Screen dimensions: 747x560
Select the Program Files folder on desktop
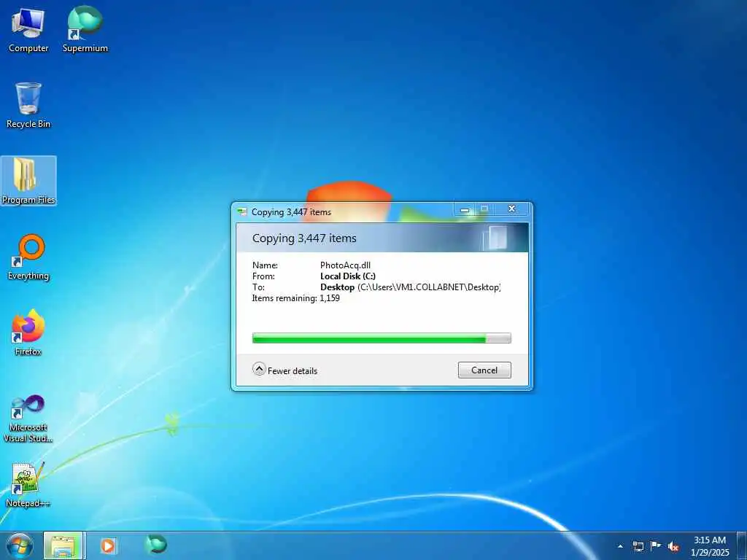coord(28,181)
